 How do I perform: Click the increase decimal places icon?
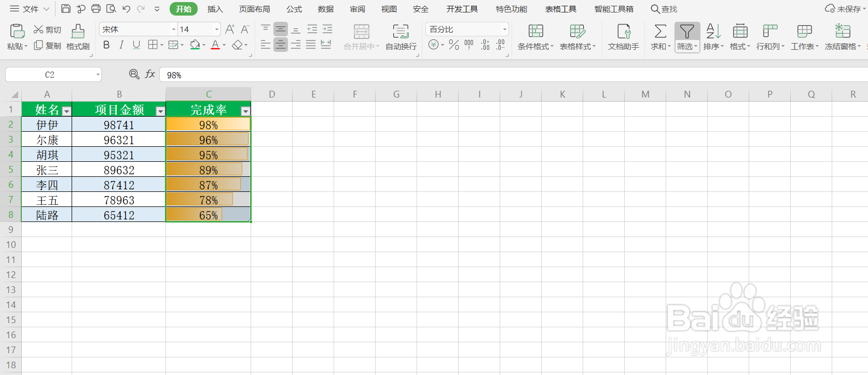pos(485,45)
